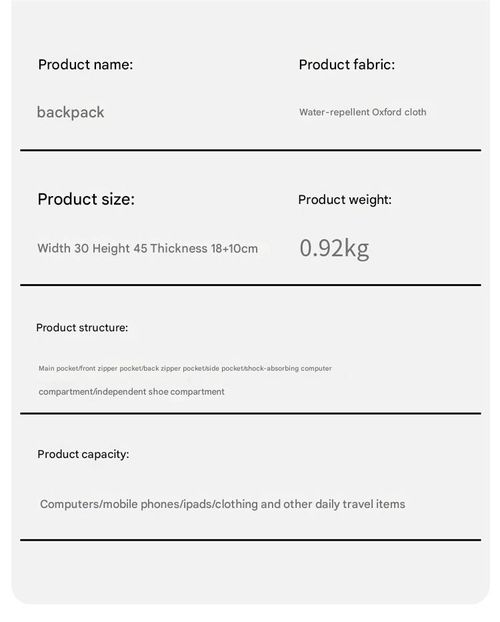Click the 'Product structure:' heading
This screenshot has height=622, width=500.
pos(82,328)
